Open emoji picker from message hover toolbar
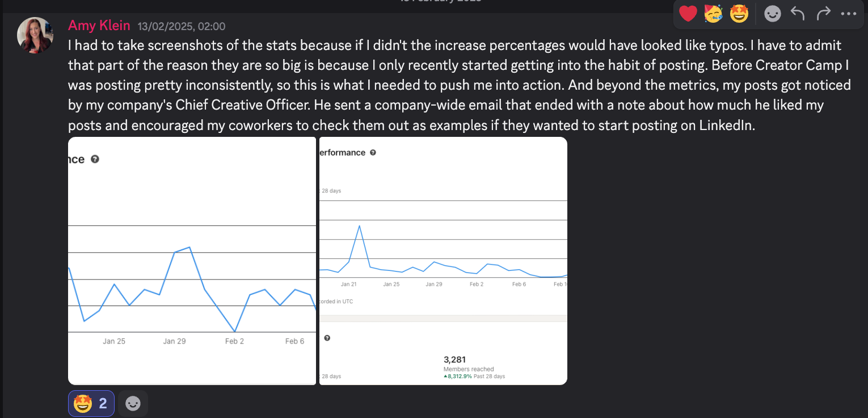 pos(772,14)
